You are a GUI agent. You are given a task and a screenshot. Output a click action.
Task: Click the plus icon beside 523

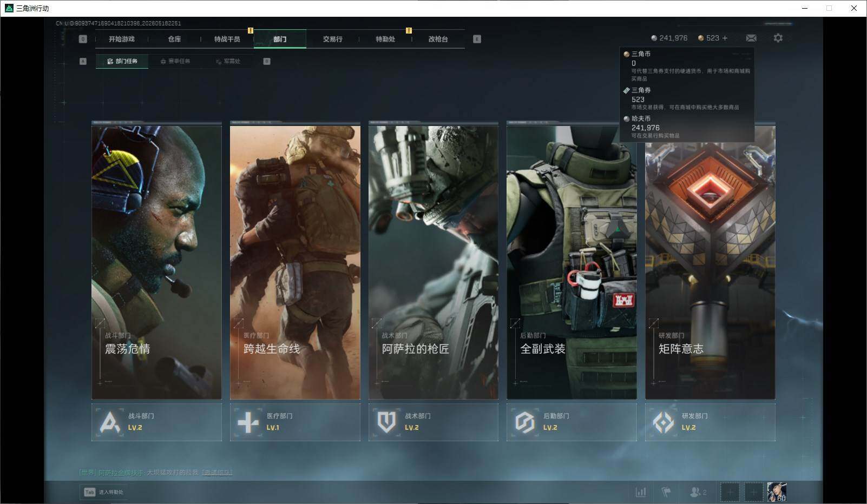tap(725, 38)
